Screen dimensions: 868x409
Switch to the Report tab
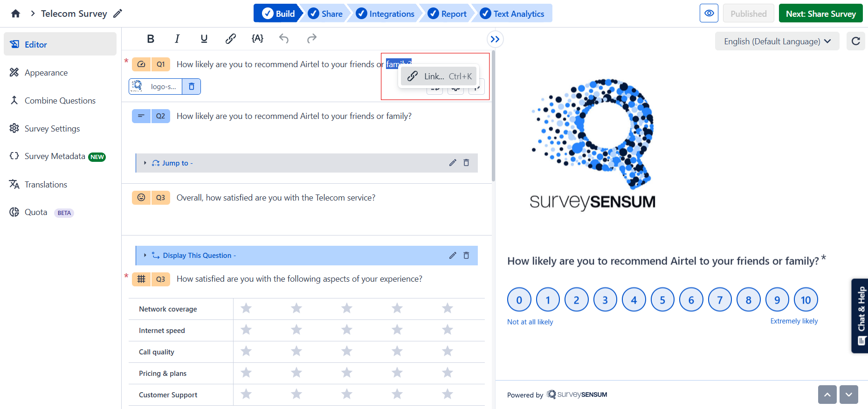pos(447,14)
